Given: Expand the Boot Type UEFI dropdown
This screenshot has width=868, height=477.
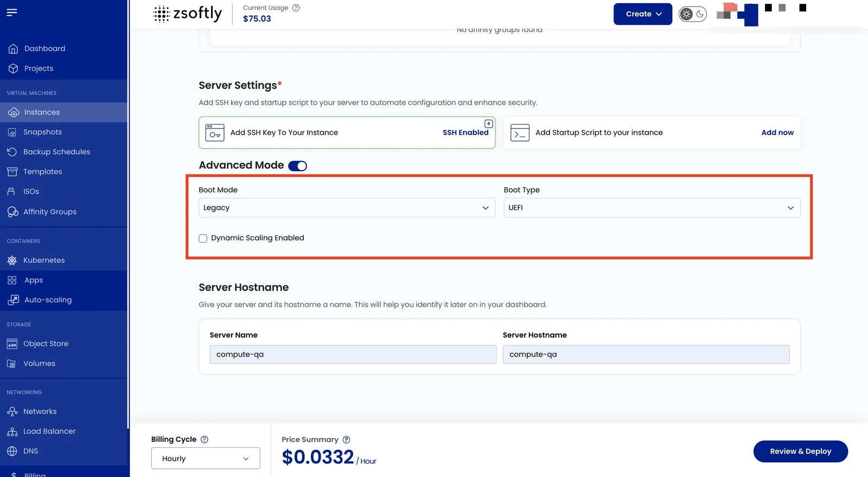Looking at the screenshot, I should tap(652, 208).
